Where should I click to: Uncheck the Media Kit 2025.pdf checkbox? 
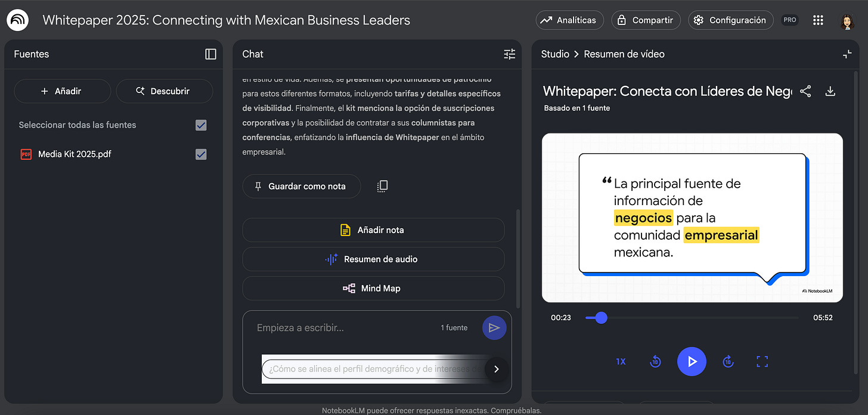(201, 154)
